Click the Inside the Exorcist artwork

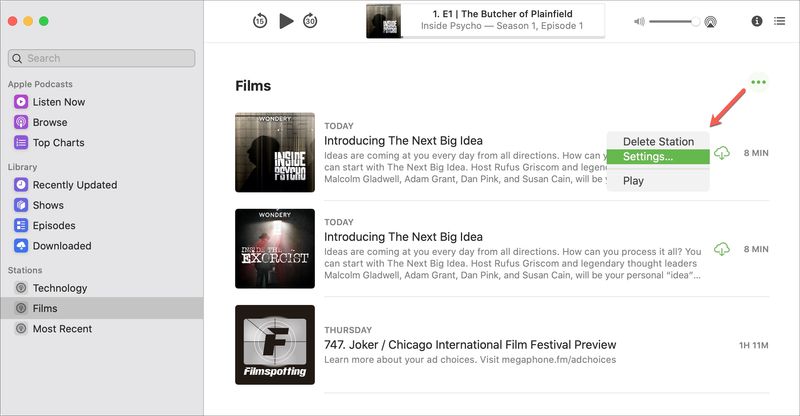(x=275, y=249)
